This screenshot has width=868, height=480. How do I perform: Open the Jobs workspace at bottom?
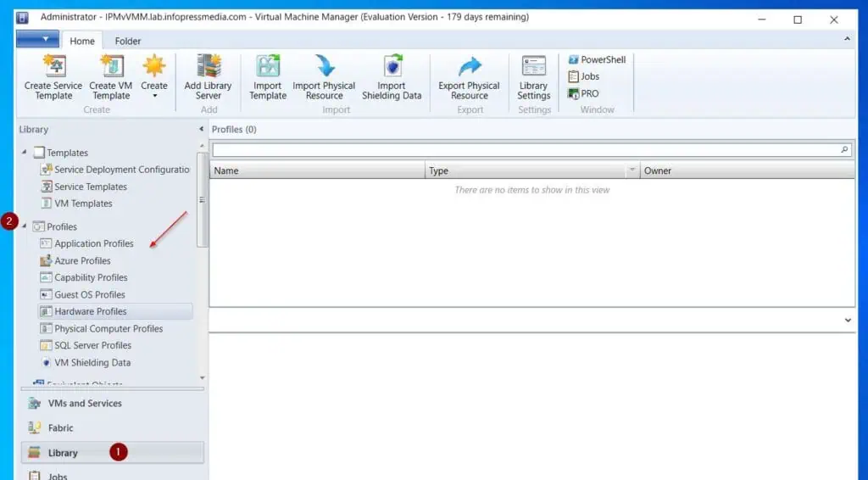pos(113,475)
